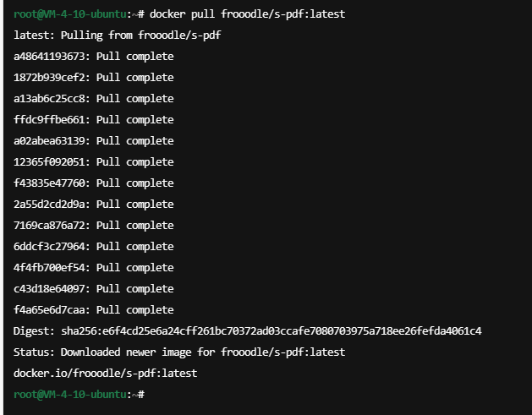
Task: Click the sha256 digest hash string
Action: [x=271, y=331]
